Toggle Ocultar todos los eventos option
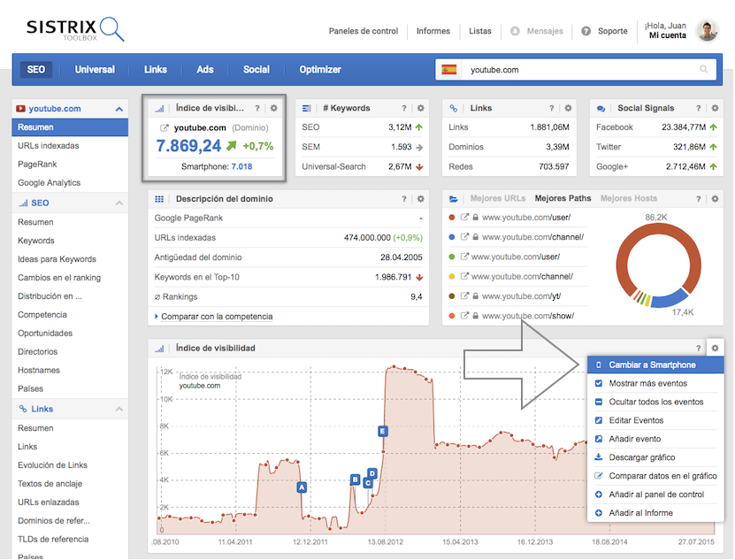 tap(655, 402)
